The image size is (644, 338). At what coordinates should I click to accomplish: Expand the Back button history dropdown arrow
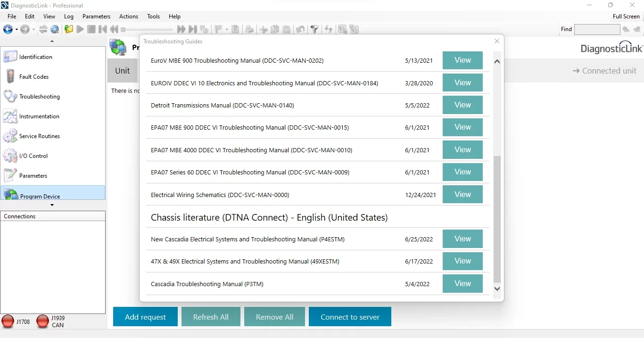(x=17, y=30)
